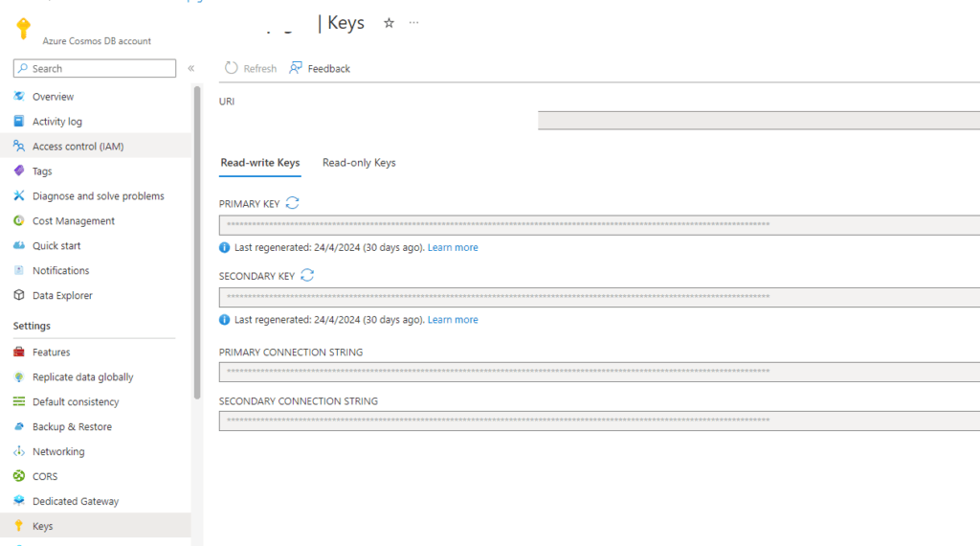Open Learn more under PRIMARY KEY
The image size is (980, 546).
(x=453, y=248)
